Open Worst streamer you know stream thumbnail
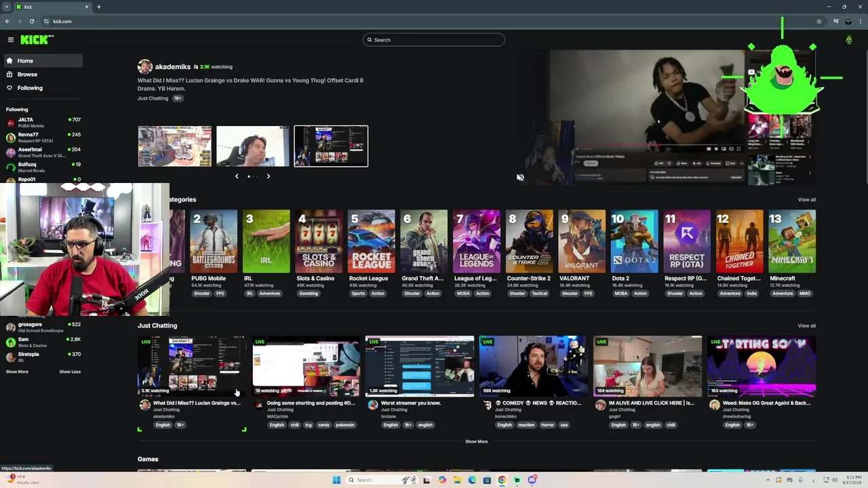The height and width of the screenshot is (488, 868). [420, 366]
